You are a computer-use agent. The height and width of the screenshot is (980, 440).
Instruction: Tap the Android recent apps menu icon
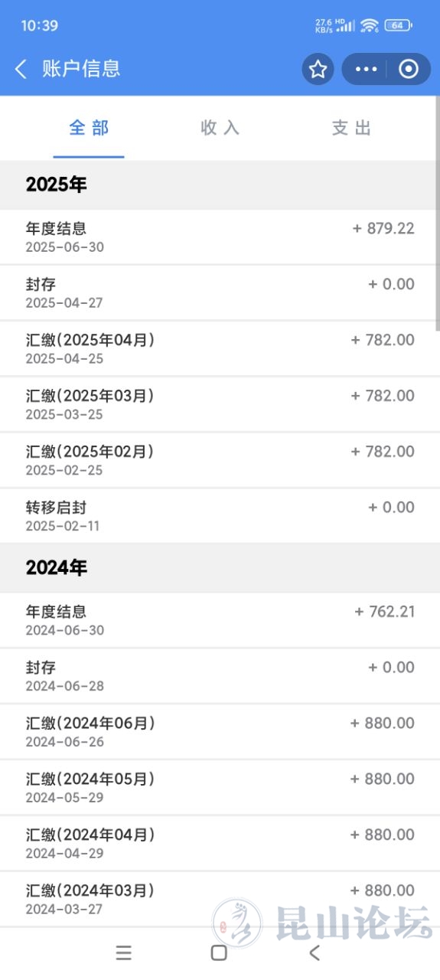[x=124, y=952]
